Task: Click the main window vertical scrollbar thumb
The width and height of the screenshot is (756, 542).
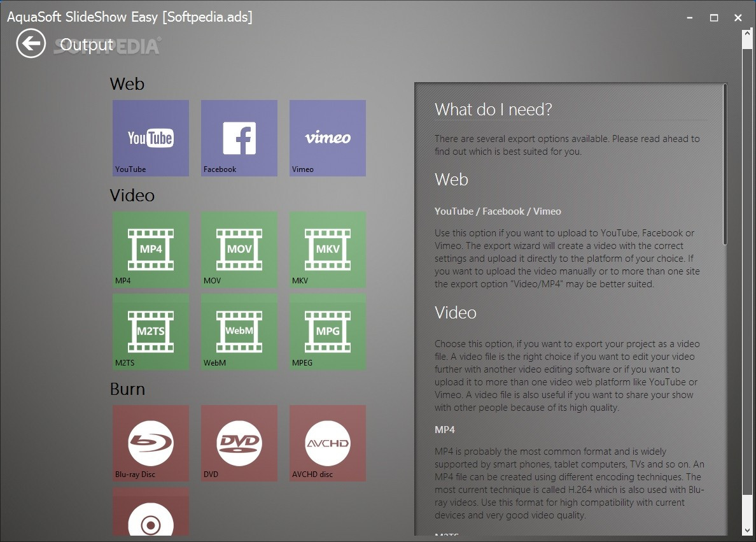Action: tap(747, 271)
